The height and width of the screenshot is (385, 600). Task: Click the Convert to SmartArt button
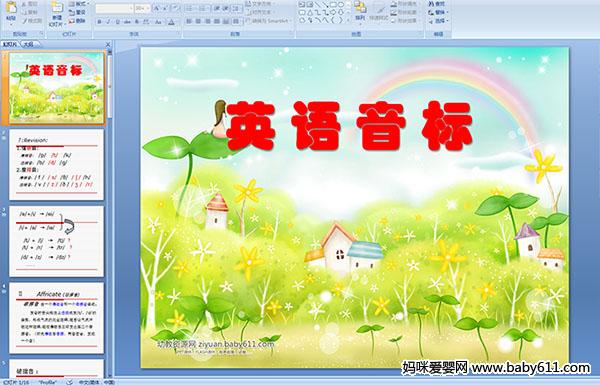click(269, 21)
